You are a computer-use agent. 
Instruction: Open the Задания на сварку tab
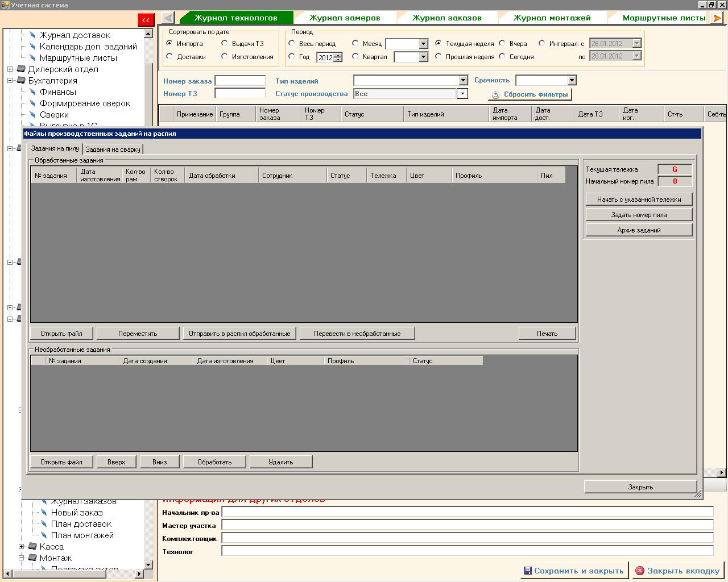[x=114, y=148]
